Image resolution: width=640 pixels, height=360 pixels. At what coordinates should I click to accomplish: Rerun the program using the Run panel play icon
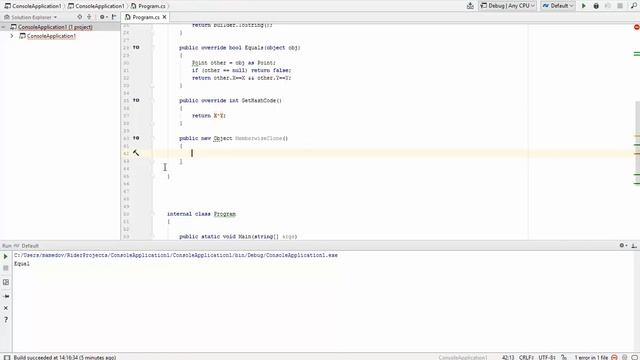[6, 256]
